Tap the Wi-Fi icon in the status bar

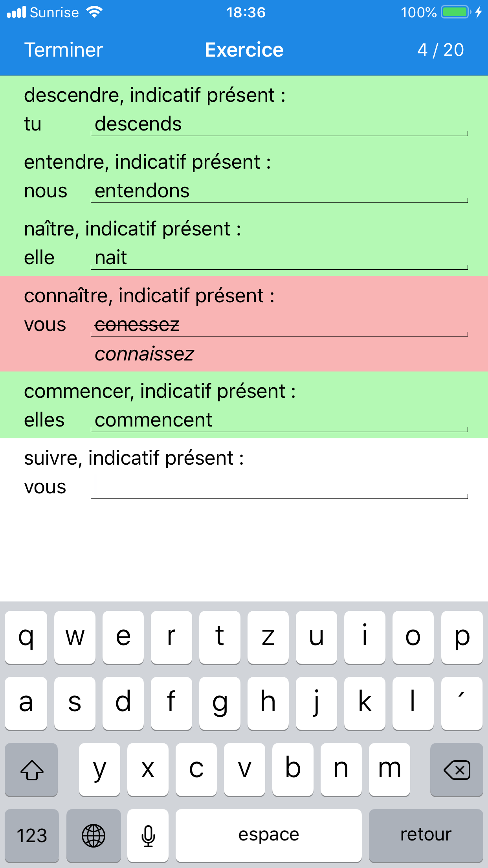(x=93, y=12)
